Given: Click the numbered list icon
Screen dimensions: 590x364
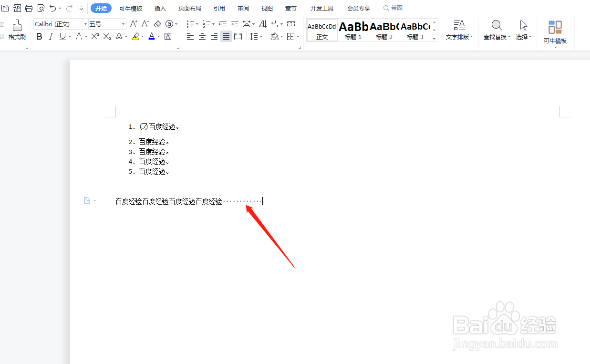Looking at the screenshot, I should 207,24.
